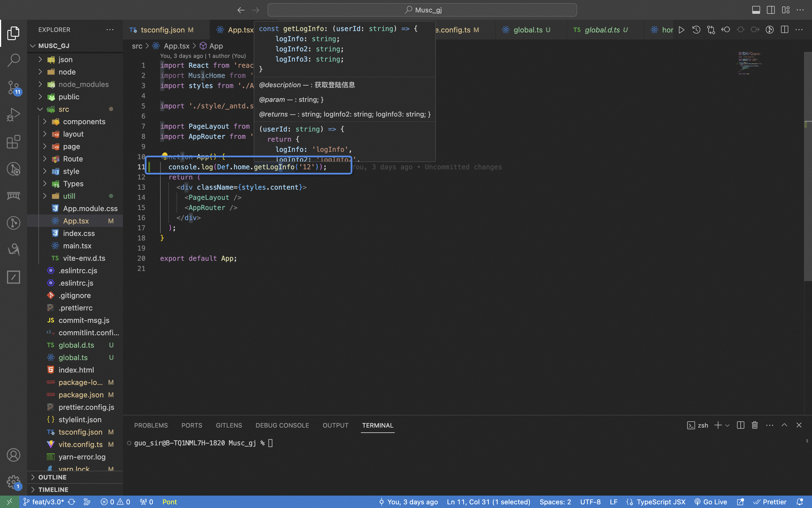Open Source Control view with 11 changes

[x=14, y=87]
